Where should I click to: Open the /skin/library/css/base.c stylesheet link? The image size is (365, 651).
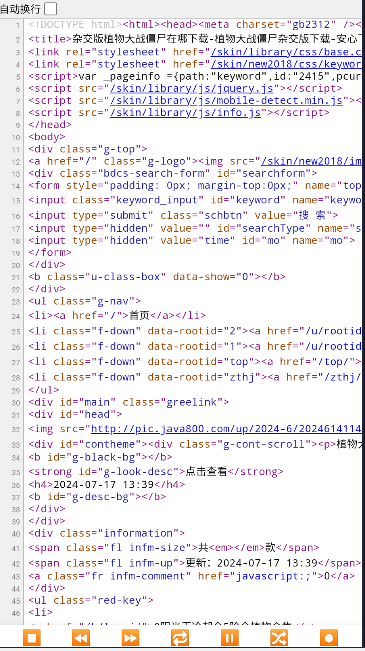tap(286, 52)
